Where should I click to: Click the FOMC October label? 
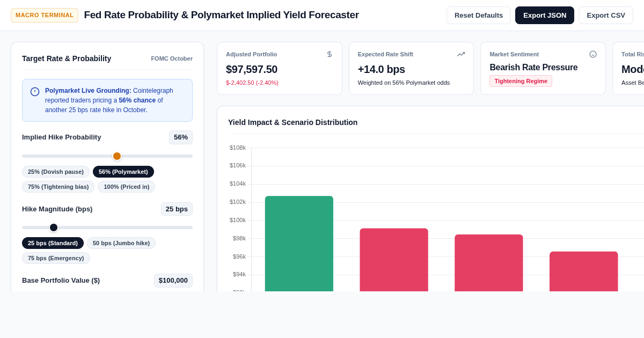coord(172,58)
